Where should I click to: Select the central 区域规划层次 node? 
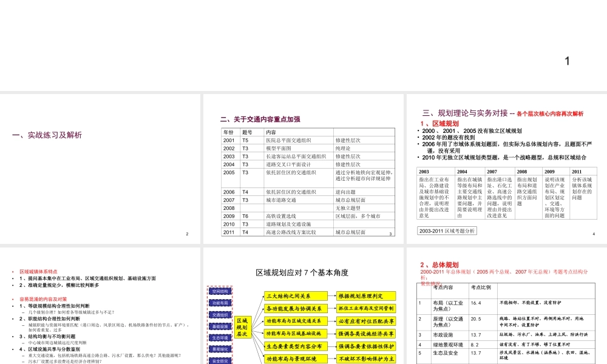[243, 328]
